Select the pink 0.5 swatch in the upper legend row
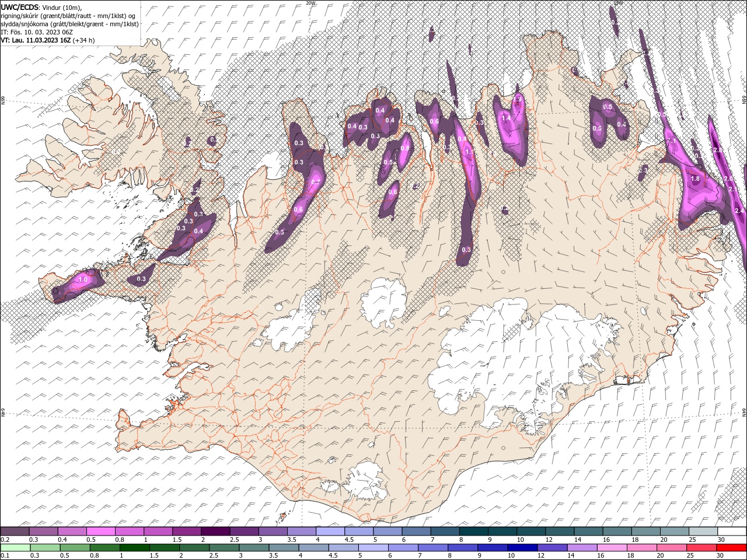Image resolution: width=747 pixels, height=560 pixels. tap(101, 531)
